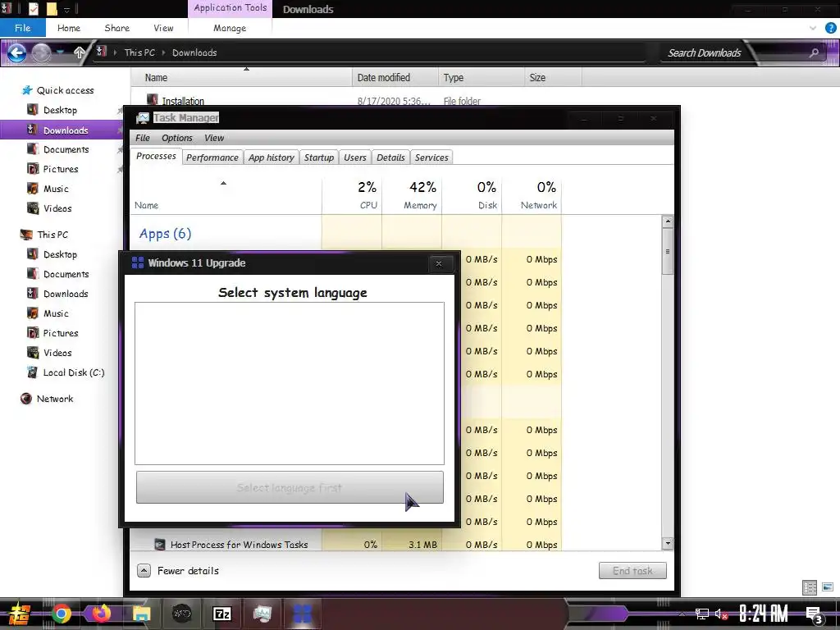Viewport: 840px width, 630px height.
Task: Switch to Task Manager taskbar icon
Action: tap(262, 614)
